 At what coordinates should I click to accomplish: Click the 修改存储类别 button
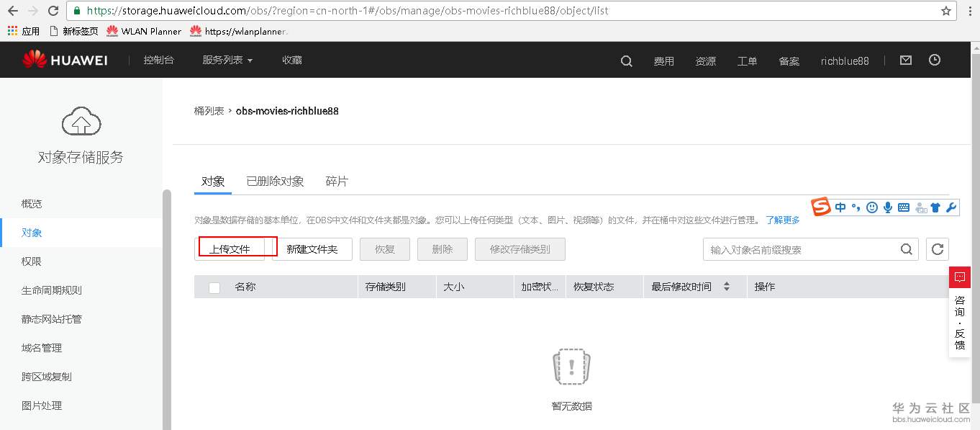[x=520, y=249]
